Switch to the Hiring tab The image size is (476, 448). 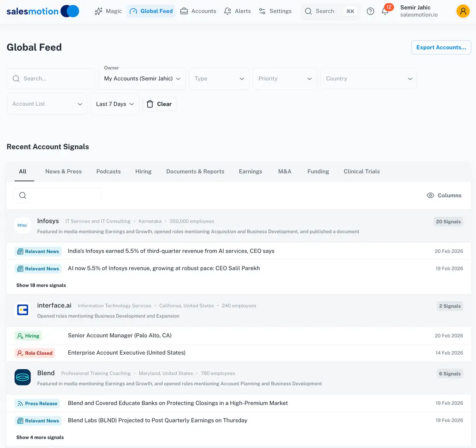click(143, 171)
